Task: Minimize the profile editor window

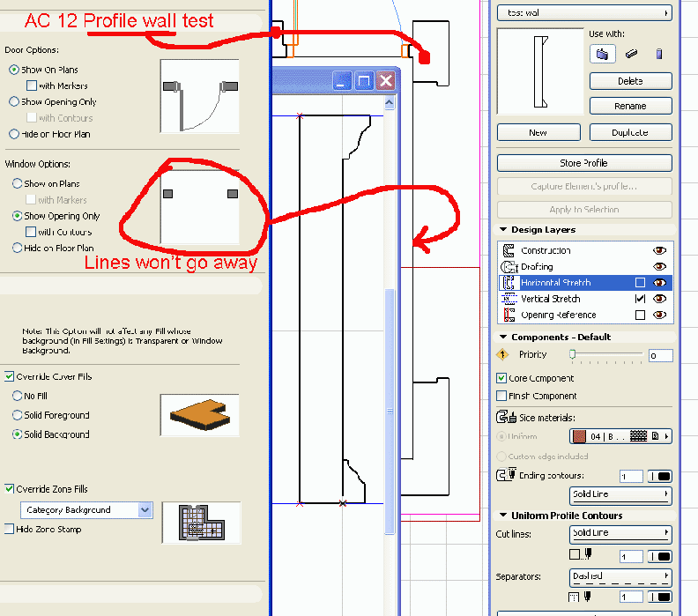Action: click(x=342, y=81)
